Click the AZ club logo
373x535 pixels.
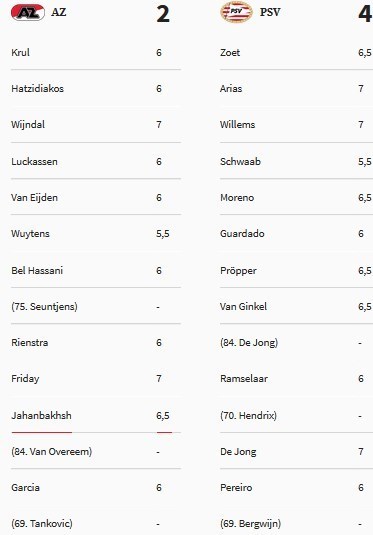point(28,13)
